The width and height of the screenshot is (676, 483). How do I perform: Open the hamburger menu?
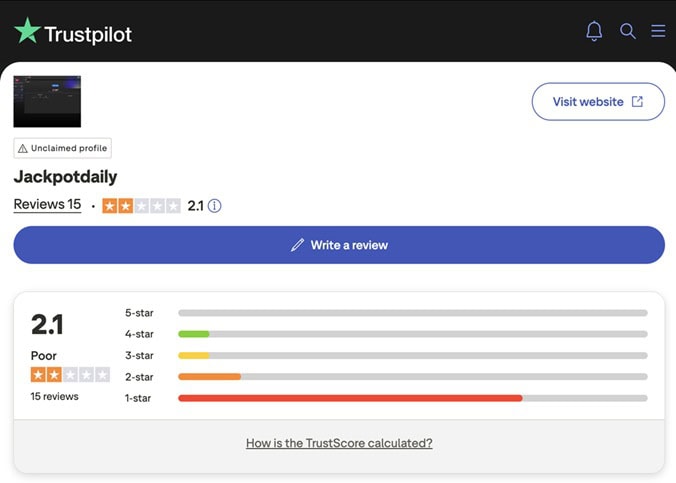coord(658,31)
